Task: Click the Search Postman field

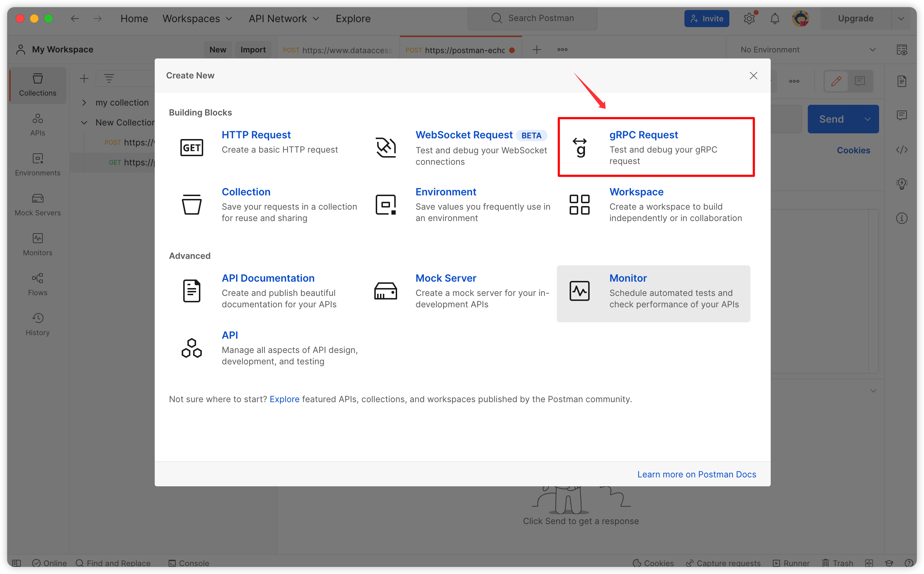Action: click(x=533, y=18)
